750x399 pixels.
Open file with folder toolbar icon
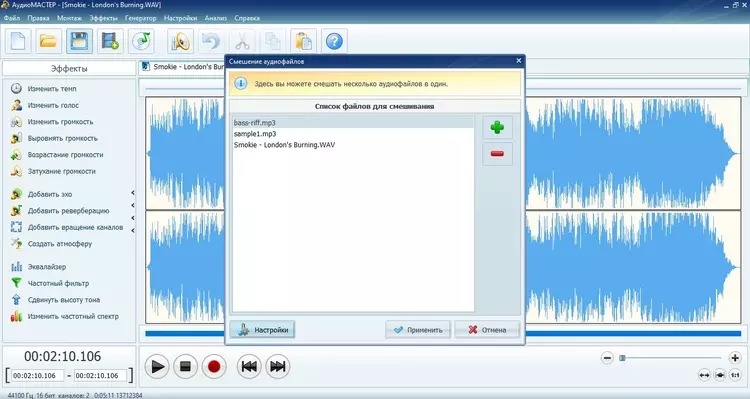tap(48, 41)
